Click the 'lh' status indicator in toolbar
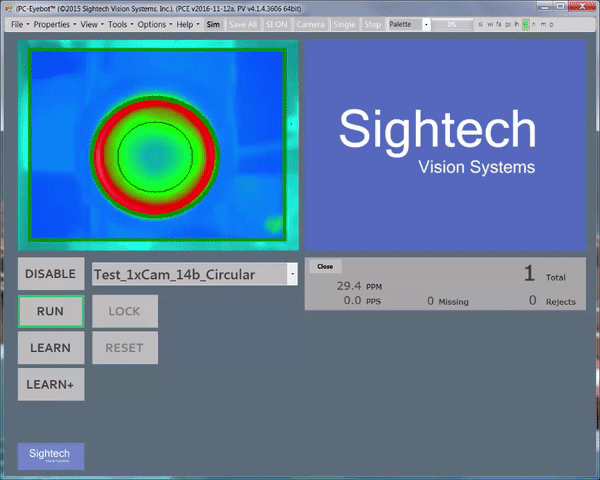Viewport: 600px width, 480px height. 516,24
